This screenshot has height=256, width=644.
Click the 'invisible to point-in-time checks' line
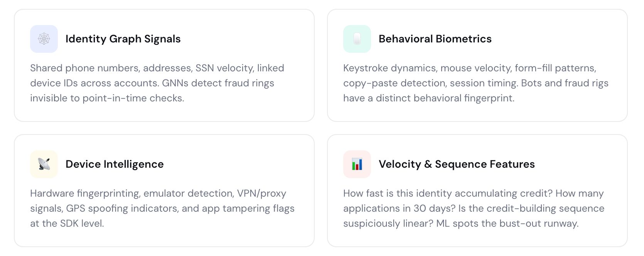click(x=107, y=98)
